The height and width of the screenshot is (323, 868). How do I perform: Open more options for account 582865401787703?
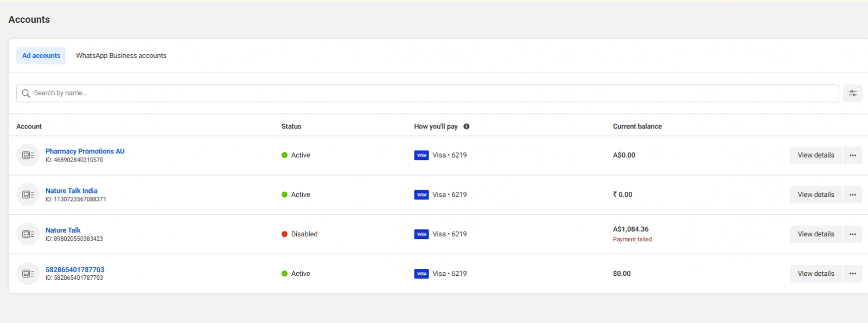coord(853,274)
